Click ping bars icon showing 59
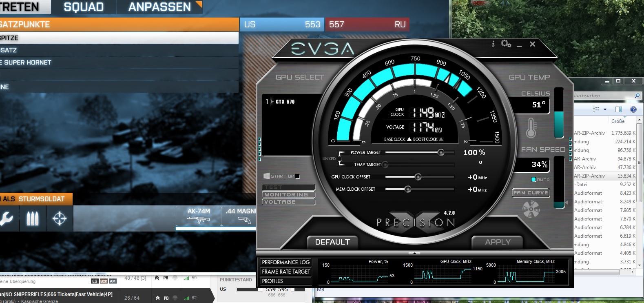Image resolution: width=644 pixels, height=303 pixels. pyautogui.click(x=186, y=278)
